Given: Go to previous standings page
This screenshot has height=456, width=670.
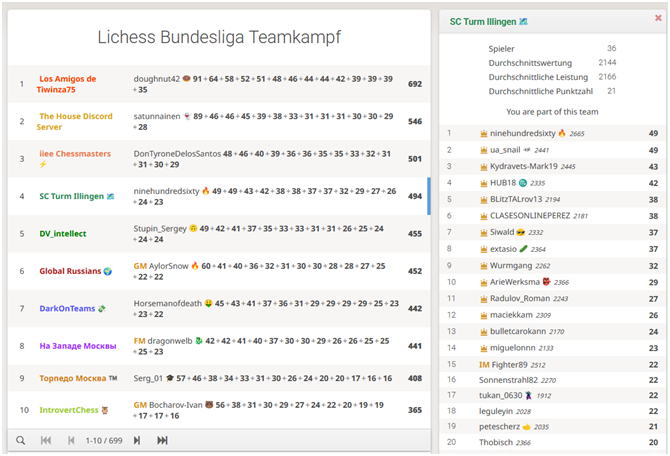Looking at the screenshot, I should coord(71,440).
